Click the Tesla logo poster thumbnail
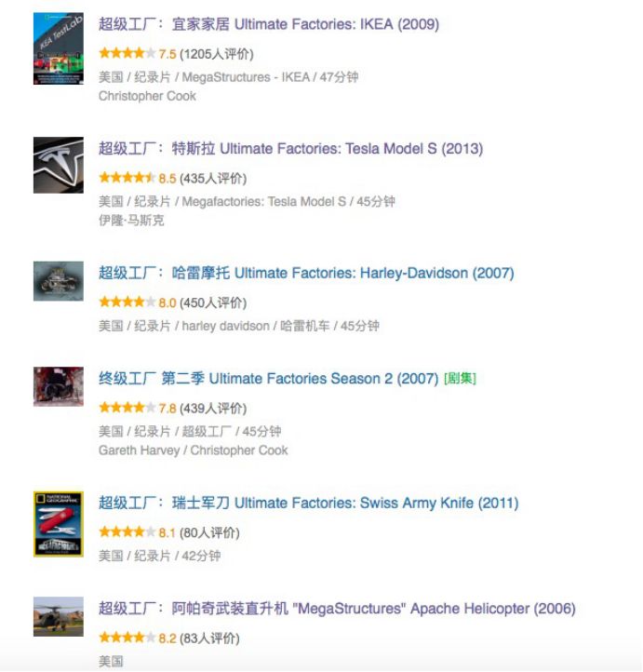Image resolution: width=643 pixels, height=672 pixels. point(59,165)
